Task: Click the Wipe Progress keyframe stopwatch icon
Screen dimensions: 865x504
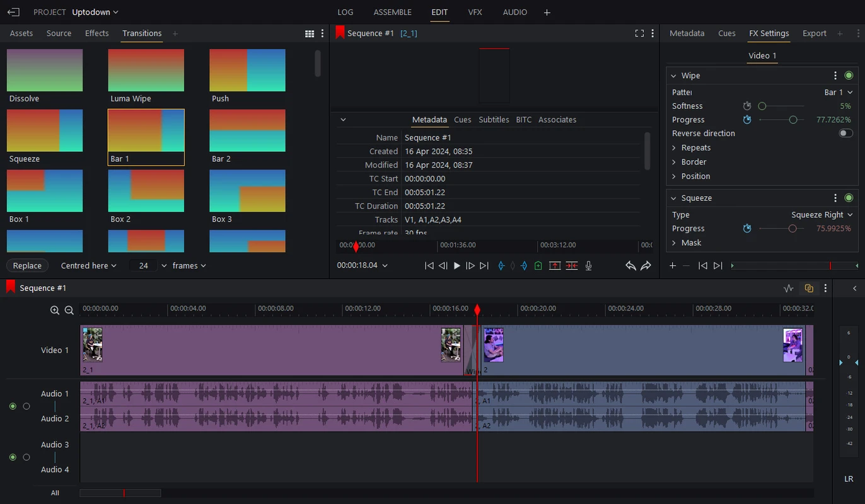Action: pyautogui.click(x=747, y=120)
